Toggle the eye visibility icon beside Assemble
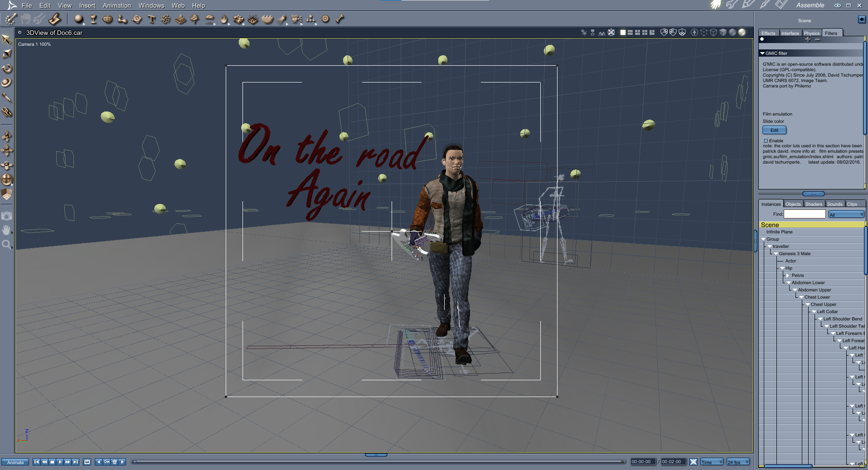 [838, 5]
